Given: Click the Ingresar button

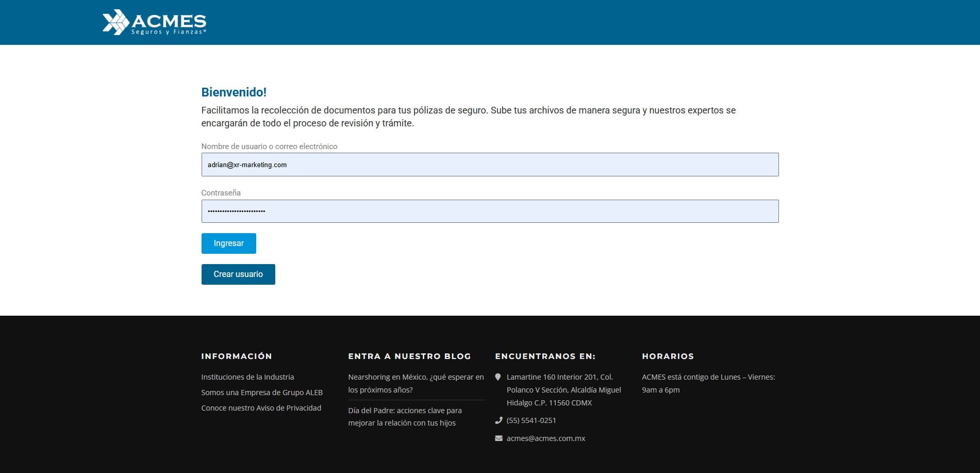Looking at the screenshot, I should click(228, 243).
